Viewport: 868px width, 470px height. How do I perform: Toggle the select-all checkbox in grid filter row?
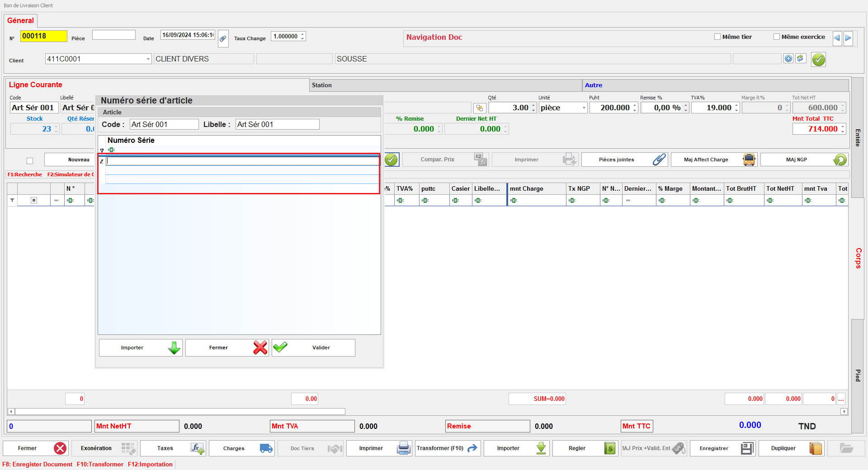coord(34,200)
